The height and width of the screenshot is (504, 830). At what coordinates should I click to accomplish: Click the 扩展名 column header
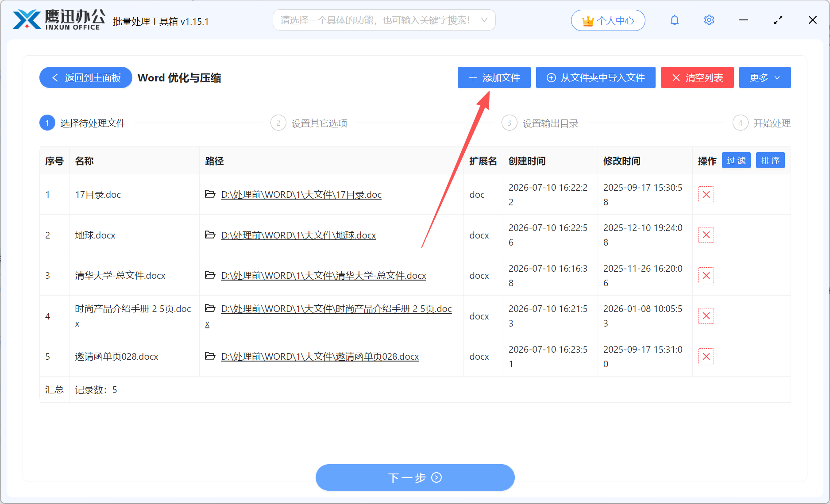point(483,161)
